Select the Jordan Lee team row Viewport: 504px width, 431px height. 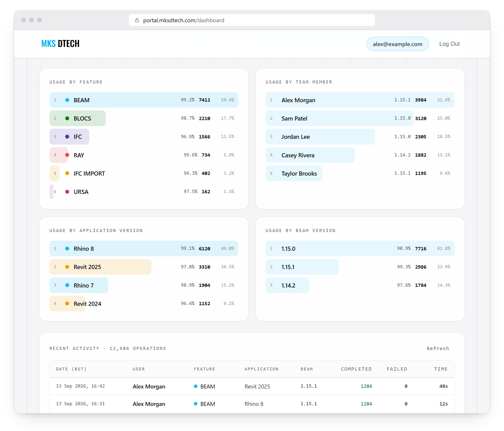[x=360, y=137]
